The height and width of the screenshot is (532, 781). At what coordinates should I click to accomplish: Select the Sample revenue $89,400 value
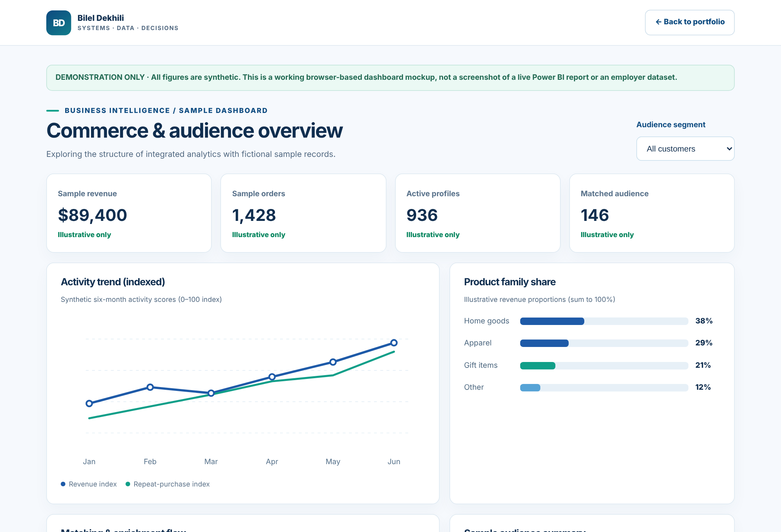tap(92, 215)
